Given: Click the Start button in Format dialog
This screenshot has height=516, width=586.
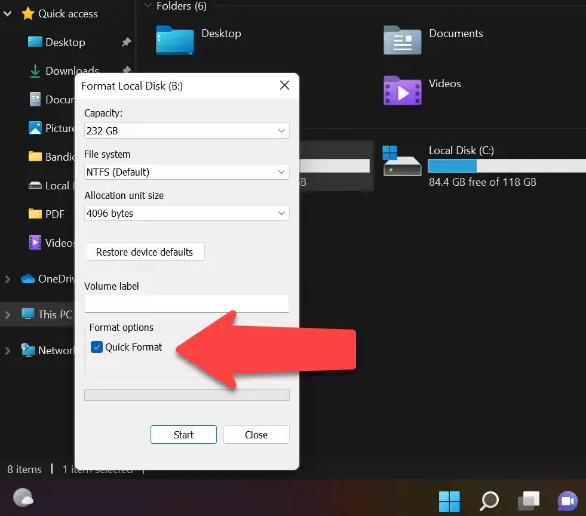Looking at the screenshot, I should point(183,435).
